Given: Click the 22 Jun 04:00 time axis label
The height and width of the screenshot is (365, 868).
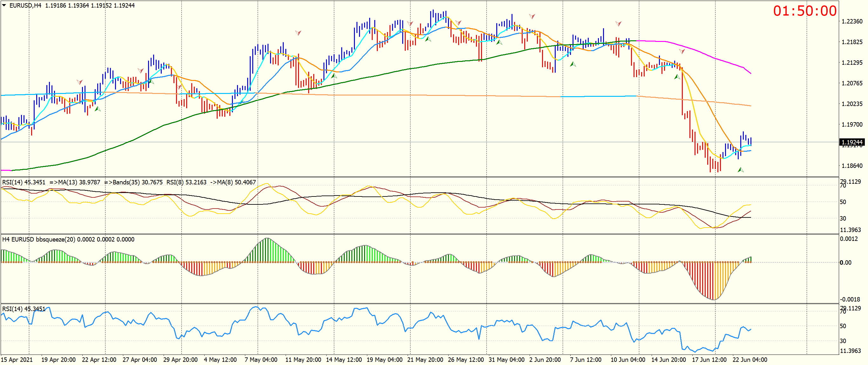Looking at the screenshot, I should pyautogui.click(x=750, y=360).
